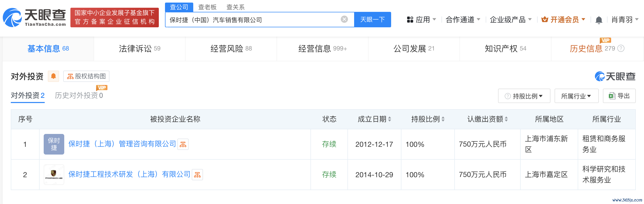Select the 公司发展 21 tab
Image resolution: width=644 pixels, height=204 pixels.
tap(414, 48)
